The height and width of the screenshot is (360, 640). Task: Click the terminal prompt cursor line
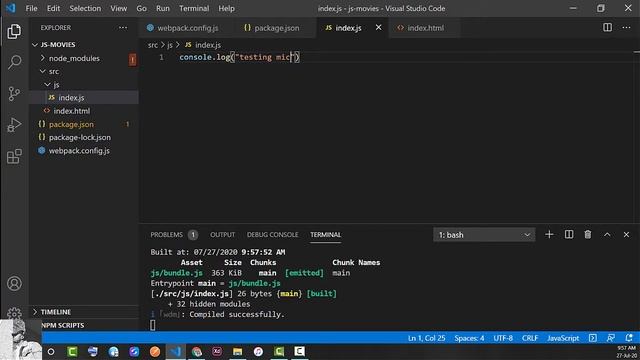click(x=153, y=325)
